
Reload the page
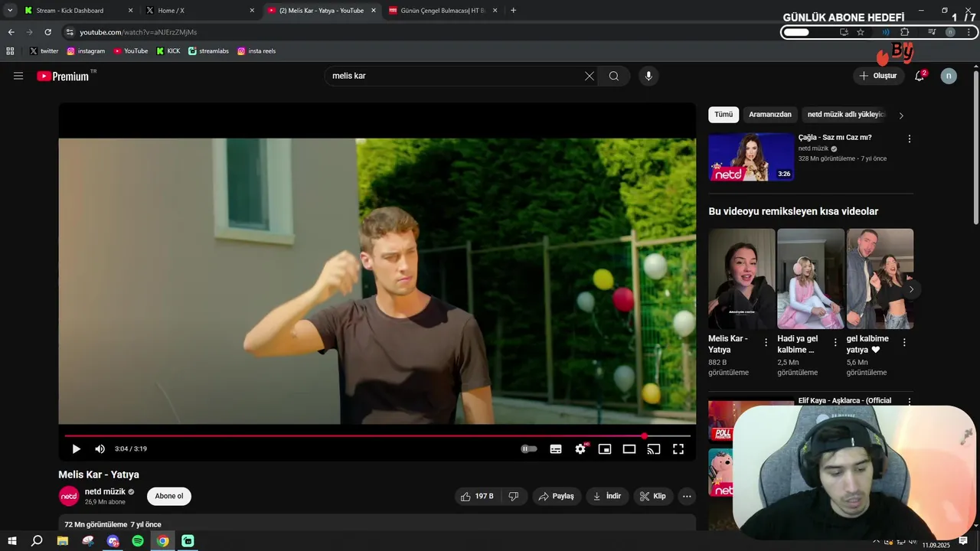47,32
